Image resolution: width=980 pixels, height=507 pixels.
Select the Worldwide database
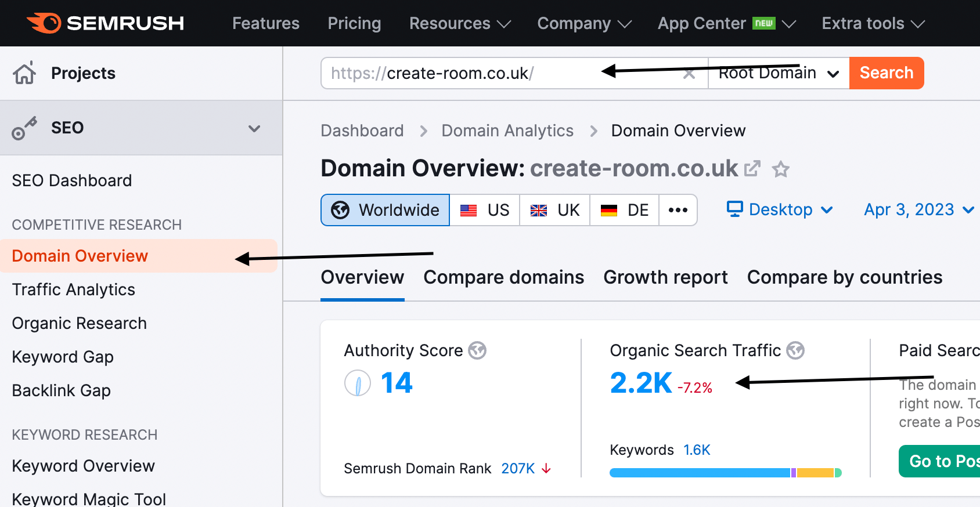(385, 210)
